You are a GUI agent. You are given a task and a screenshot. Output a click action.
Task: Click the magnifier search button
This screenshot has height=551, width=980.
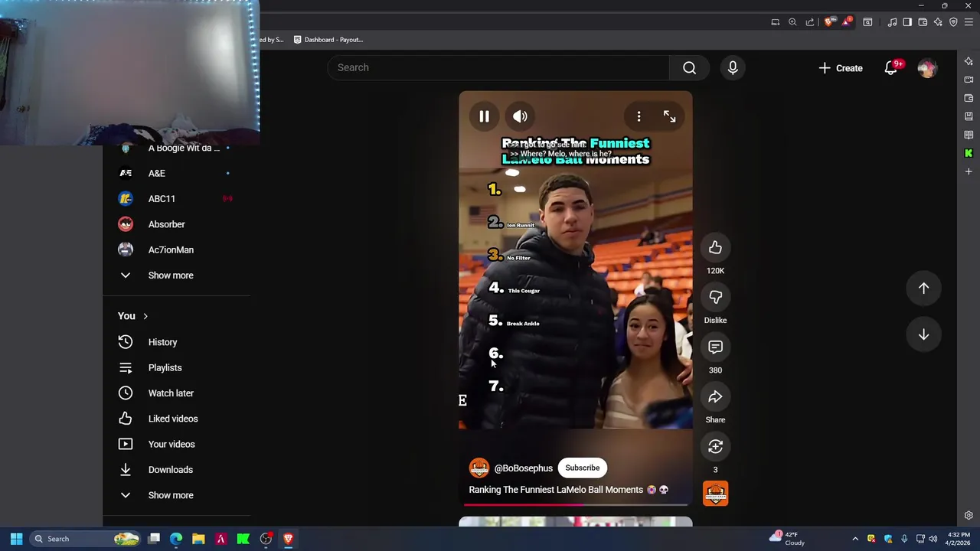[x=689, y=68]
